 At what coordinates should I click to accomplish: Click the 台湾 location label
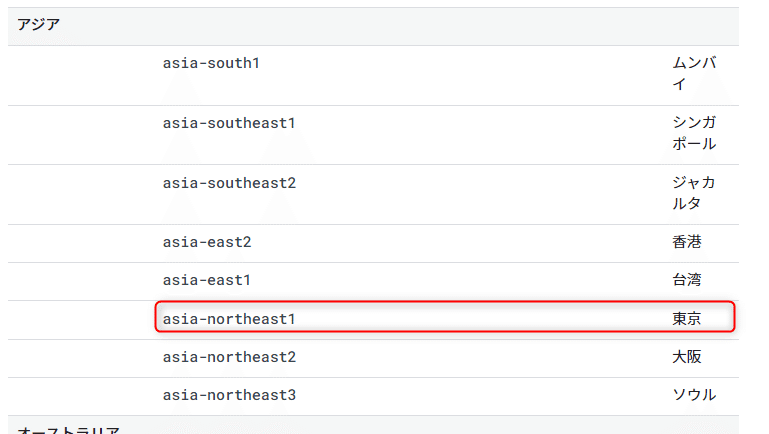687,280
